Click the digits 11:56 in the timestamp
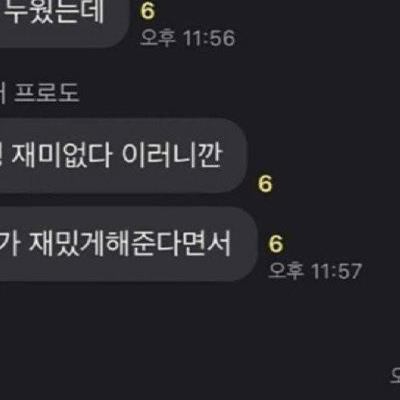The width and height of the screenshot is (400, 400). [209, 38]
